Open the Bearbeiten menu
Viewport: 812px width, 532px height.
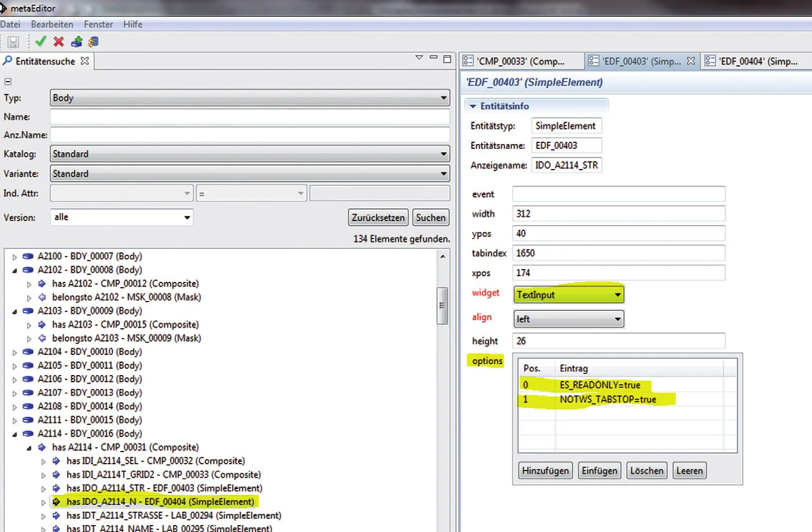pyautogui.click(x=52, y=24)
